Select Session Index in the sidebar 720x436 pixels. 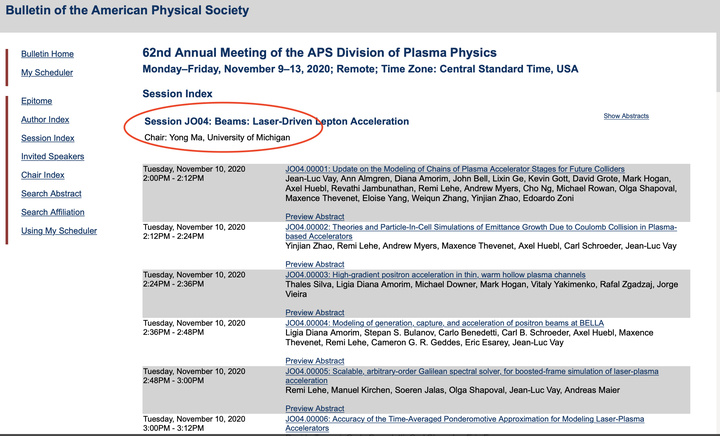(47, 138)
